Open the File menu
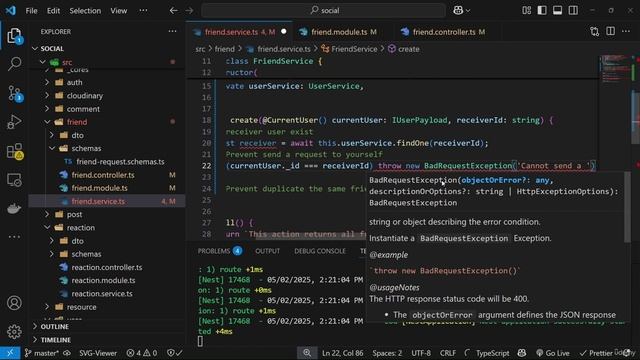The image size is (640, 360). click(31, 11)
